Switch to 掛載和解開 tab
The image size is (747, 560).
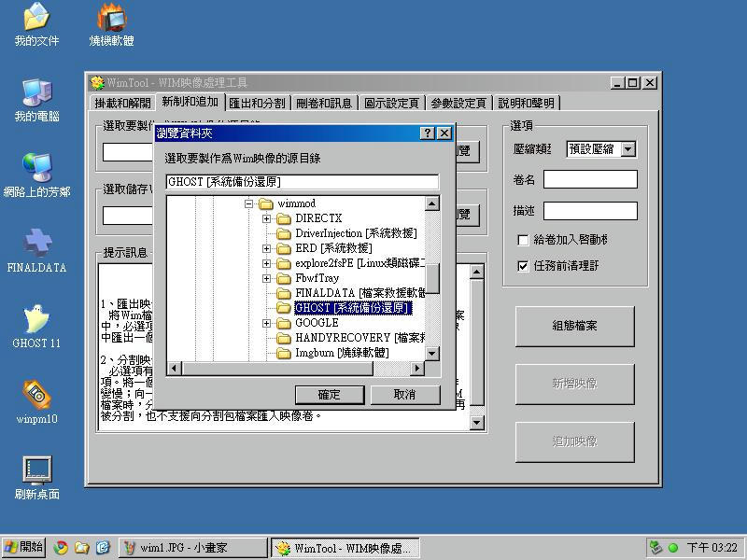pyautogui.click(x=122, y=103)
